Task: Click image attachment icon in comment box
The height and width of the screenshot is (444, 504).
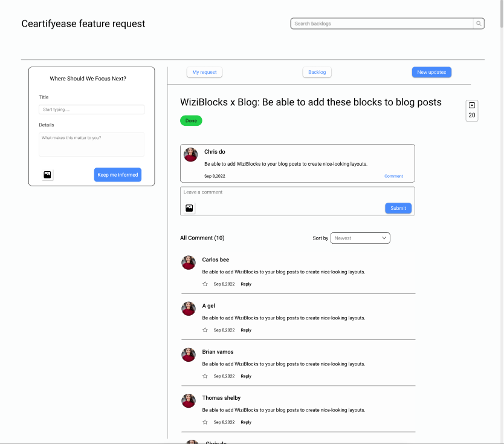Action: click(189, 208)
